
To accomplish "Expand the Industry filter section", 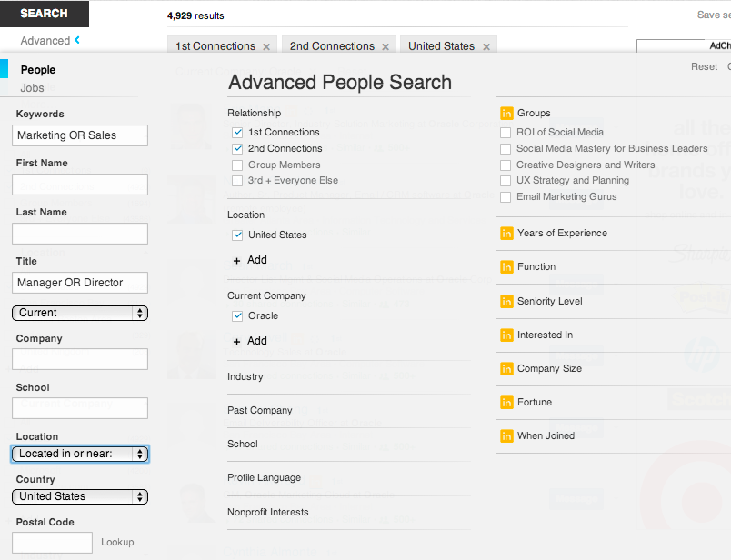I will tap(245, 377).
